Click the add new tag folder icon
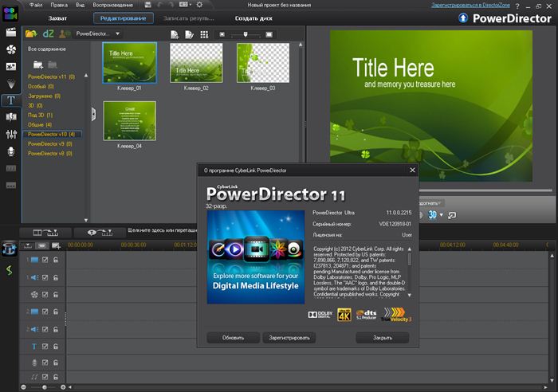This screenshot has height=392, width=558. pos(37,64)
